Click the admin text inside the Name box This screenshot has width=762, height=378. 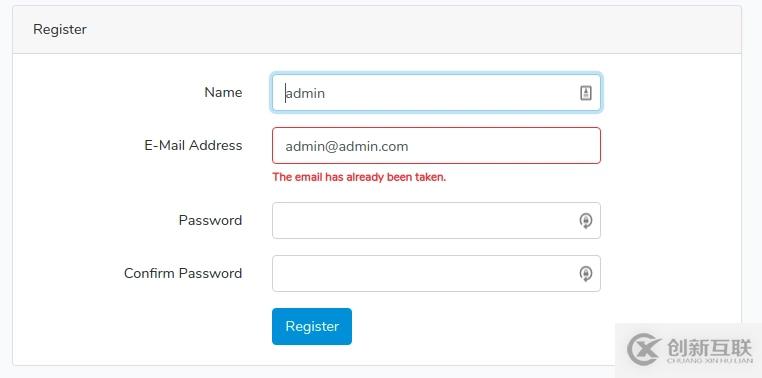(x=305, y=93)
